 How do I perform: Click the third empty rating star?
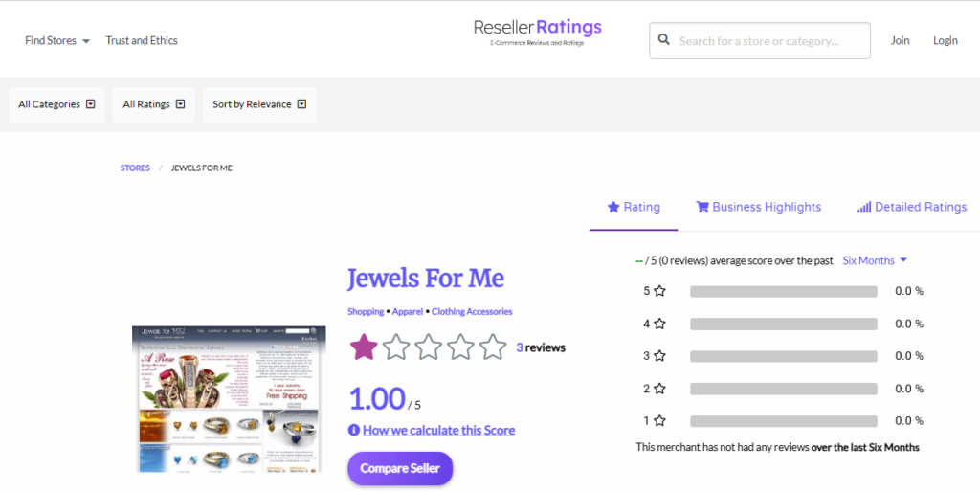click(429, 347)
